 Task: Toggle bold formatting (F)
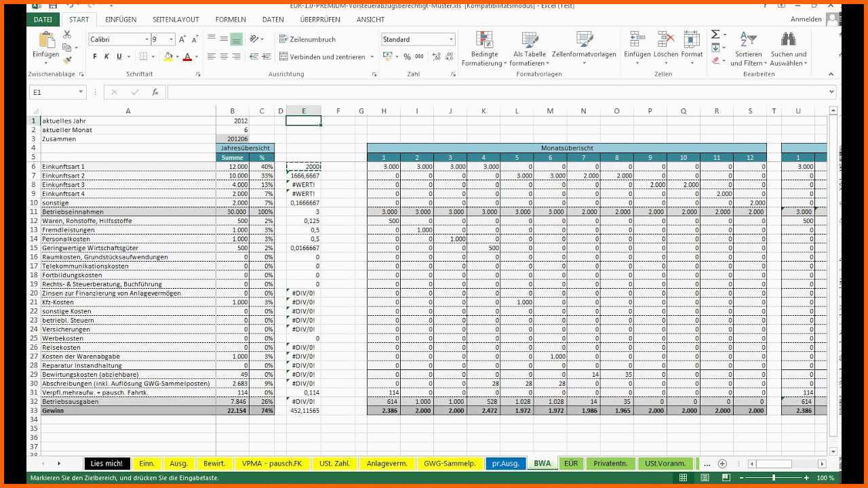pos(95,57)
